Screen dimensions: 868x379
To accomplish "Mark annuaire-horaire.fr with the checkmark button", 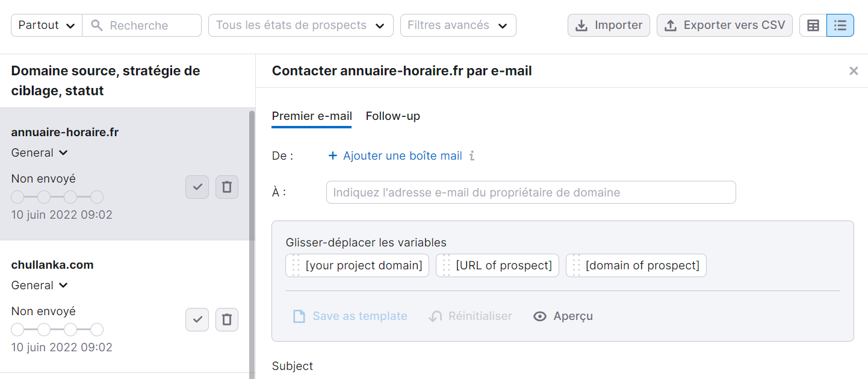I will coord(197,187).
